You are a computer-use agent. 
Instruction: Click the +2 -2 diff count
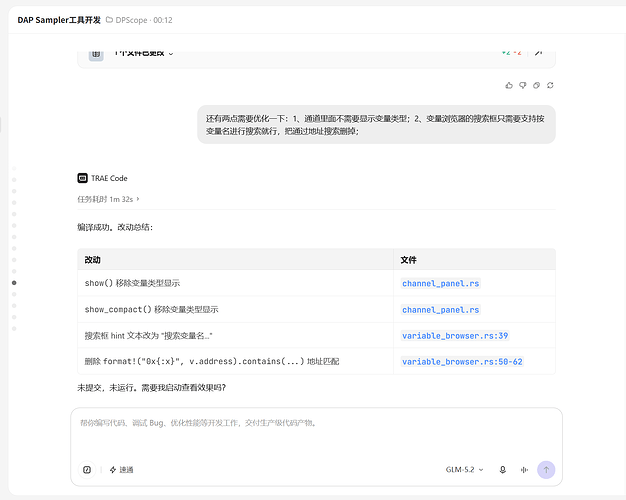coord(511,53)
